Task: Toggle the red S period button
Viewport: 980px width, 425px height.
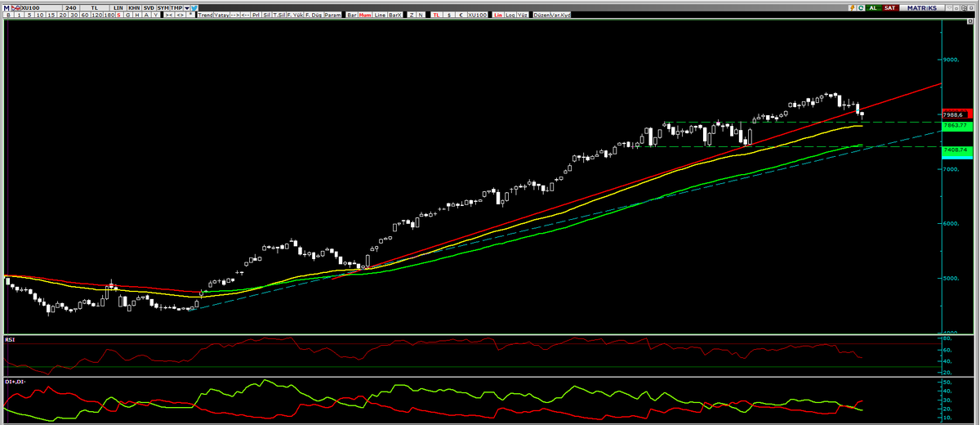Action: (118, 16)
